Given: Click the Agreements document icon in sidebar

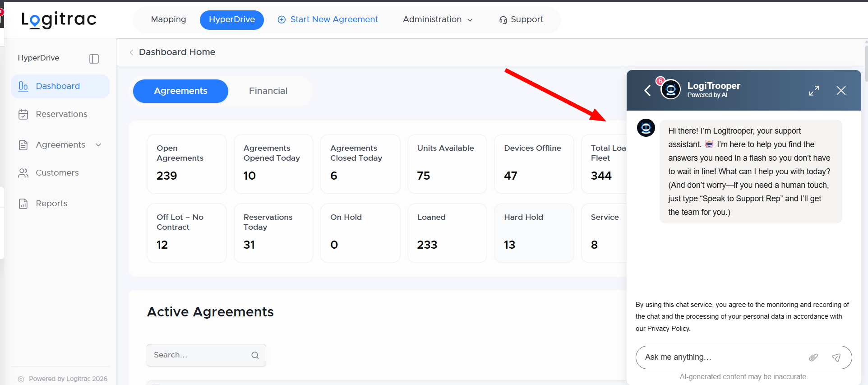Looking at the screenshot, I should (23, 145).
